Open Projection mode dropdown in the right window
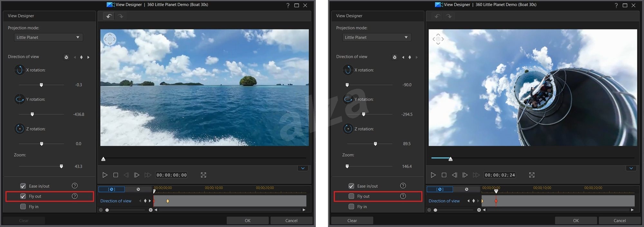 pos(376,37)
